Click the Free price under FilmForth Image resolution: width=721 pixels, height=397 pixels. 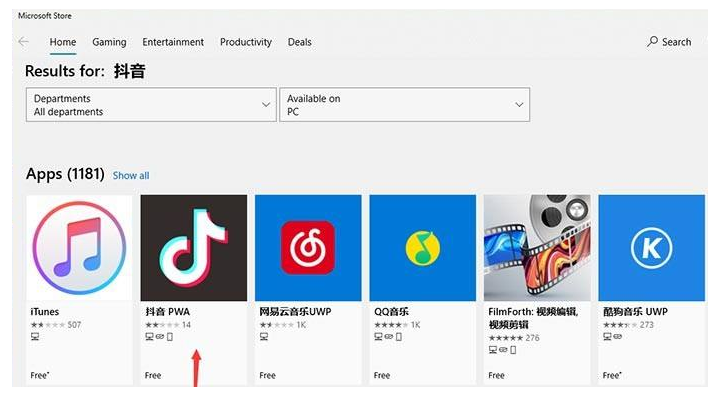coord(497,375)
